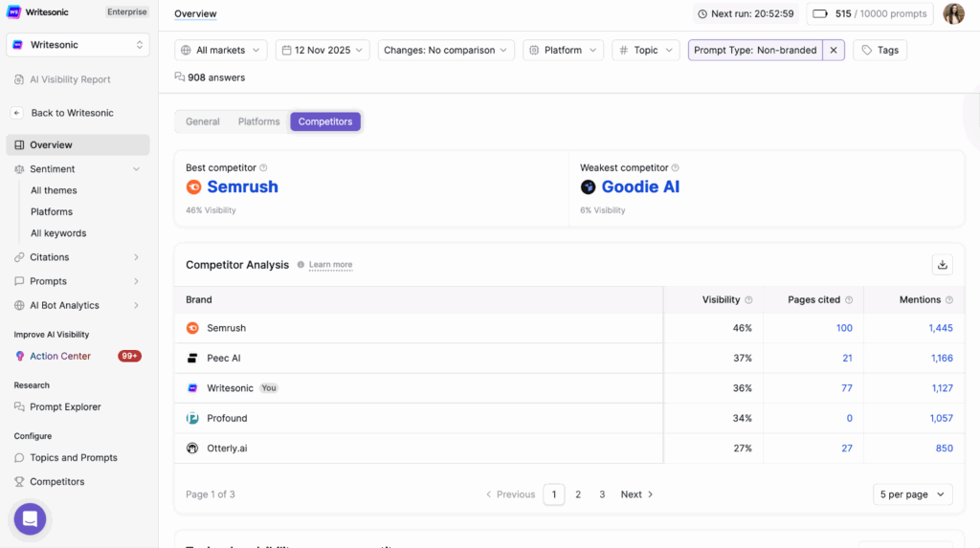
Task: Open the All markets dropdown
Action: click(221, 50)
